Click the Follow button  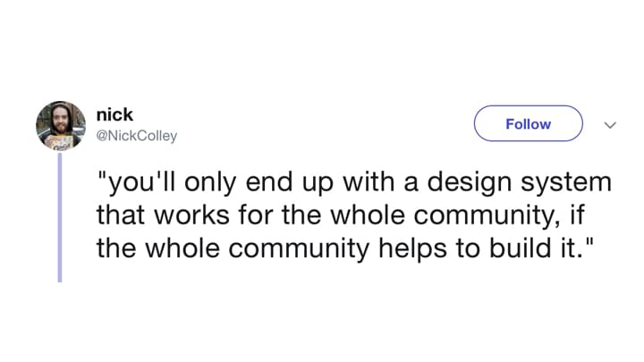529,123
